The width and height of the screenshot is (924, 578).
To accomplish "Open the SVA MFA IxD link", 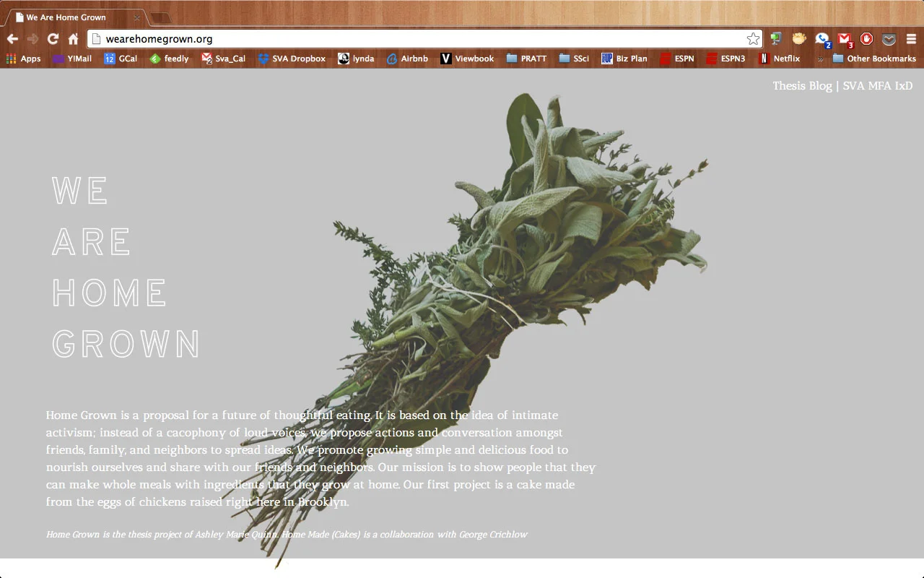I will click(878, 86).
